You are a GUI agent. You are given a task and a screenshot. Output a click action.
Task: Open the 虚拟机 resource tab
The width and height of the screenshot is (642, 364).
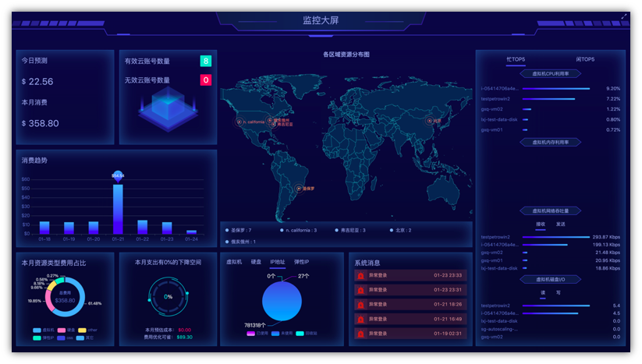point(233,262)
